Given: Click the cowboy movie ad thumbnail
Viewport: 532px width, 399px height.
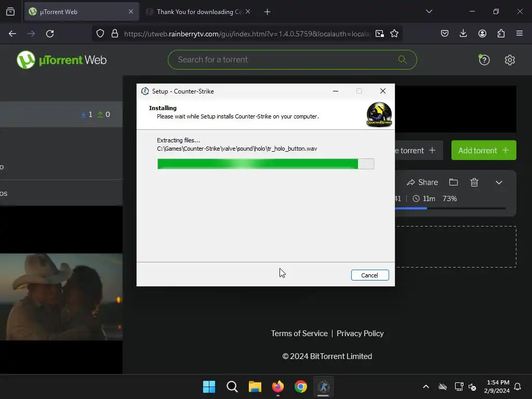Looking at the screenshot, I should [x=61, y=297].
